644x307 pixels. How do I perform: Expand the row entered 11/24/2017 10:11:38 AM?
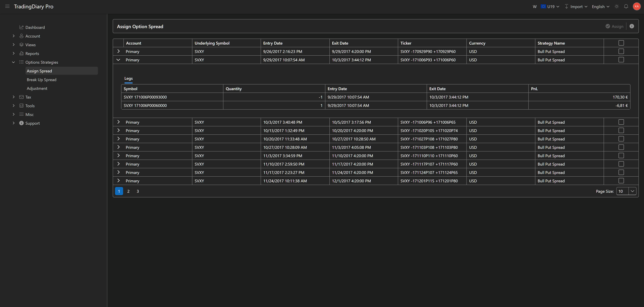pyautogui.click(x=118, y=181)
